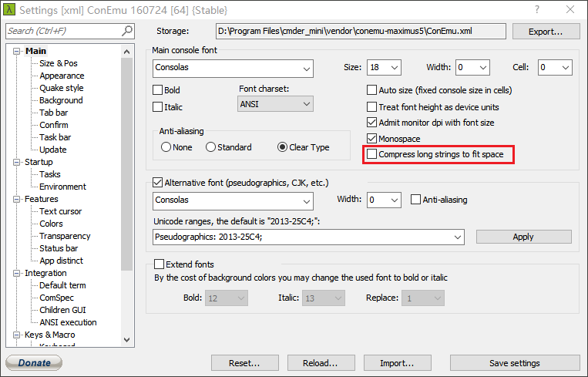Enable Bold font checkbox
The width and height of the screenshot is (588, 377).
pyautogui.click(x=157, y=90)
